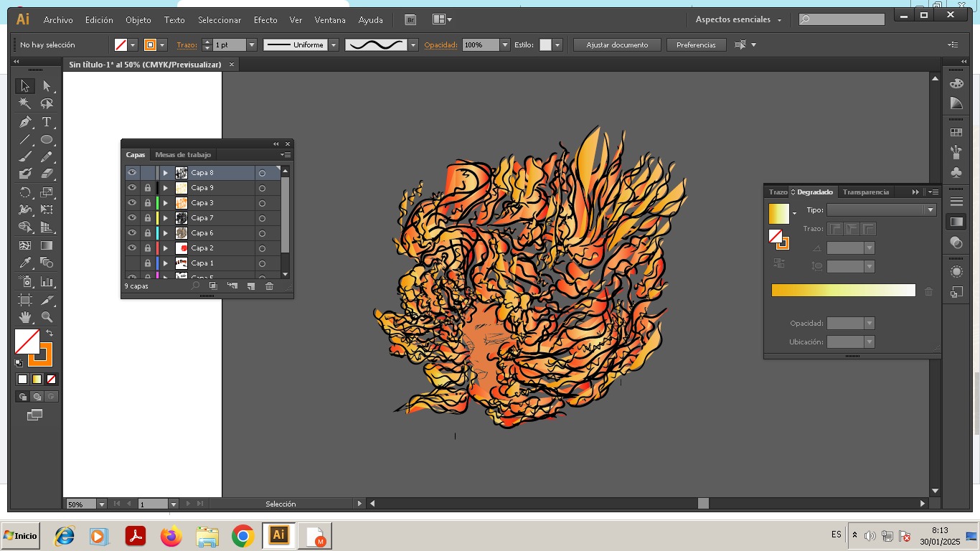
Task: Show Capa 1 layer via empty eye box
Action: (x=132, y=263)
